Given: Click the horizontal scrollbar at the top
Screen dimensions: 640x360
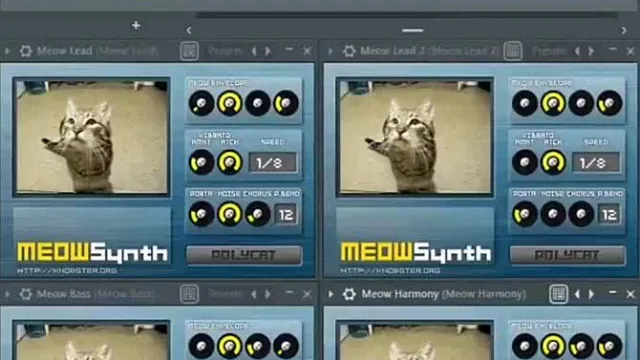Looking at the screenshot, I should click(x=412, y=30).
